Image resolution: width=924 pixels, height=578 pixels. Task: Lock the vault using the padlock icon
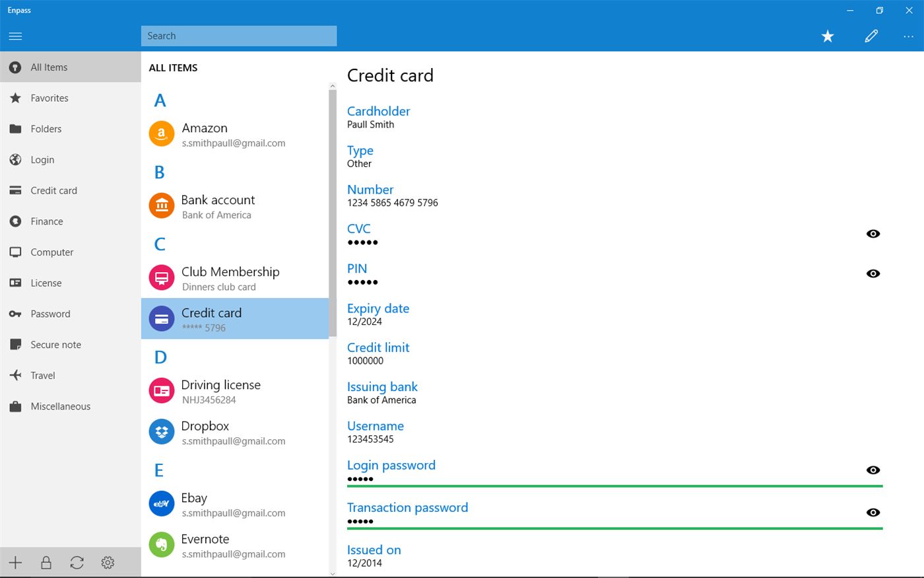pyautogui.click(x=46, y=562)
